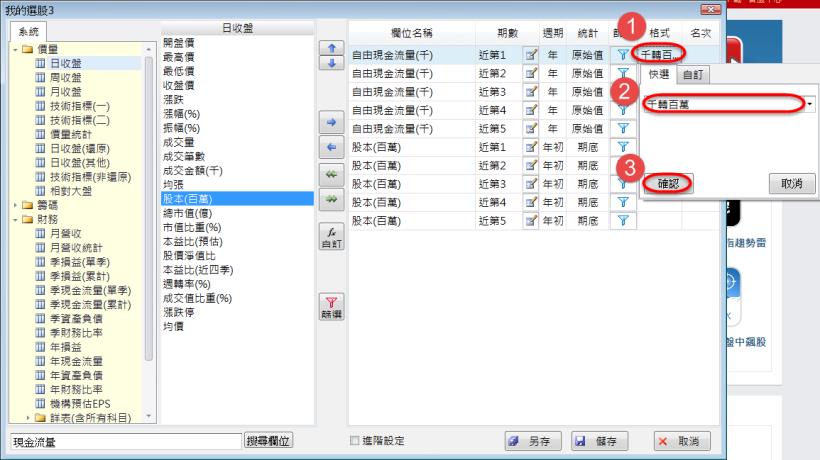Cancel format popup with 取消 button
Screen dimensions: 820x460
(x=792, y=183)
